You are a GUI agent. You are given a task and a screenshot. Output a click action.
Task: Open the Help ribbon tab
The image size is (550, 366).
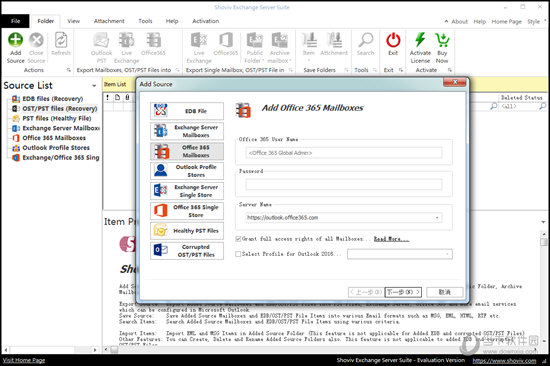coord(172,21)
